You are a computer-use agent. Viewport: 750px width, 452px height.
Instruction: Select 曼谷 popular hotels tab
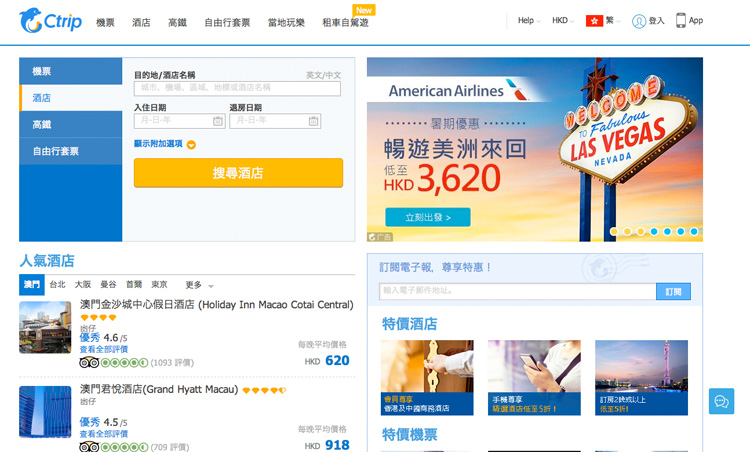[x=108, y=285]
